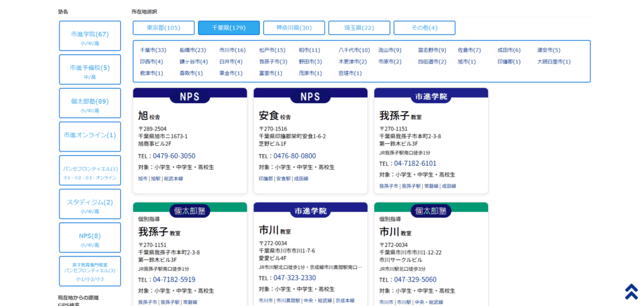This screenshot has height=306, width=644.
Task: Choose city 匝瑳市(1)
Action: [x=350, y=74]
